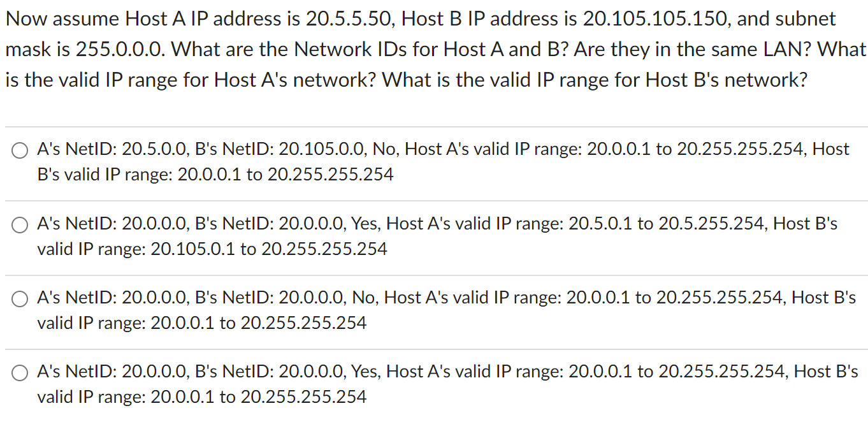Image resolution: width=868 pixels, height=422 pixels.
Task: Select the radio button beside the second option
Action: pos(19,225)
